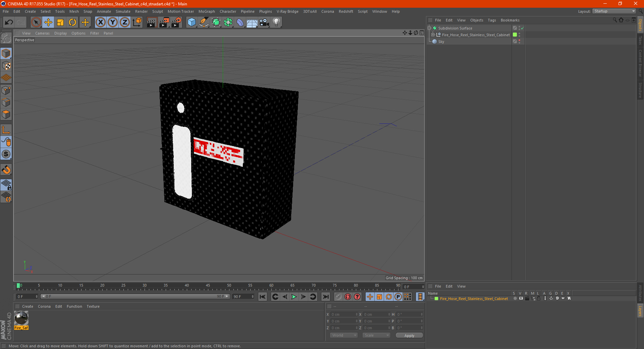Open the deformer objects icon

click(x=240, y=22)
